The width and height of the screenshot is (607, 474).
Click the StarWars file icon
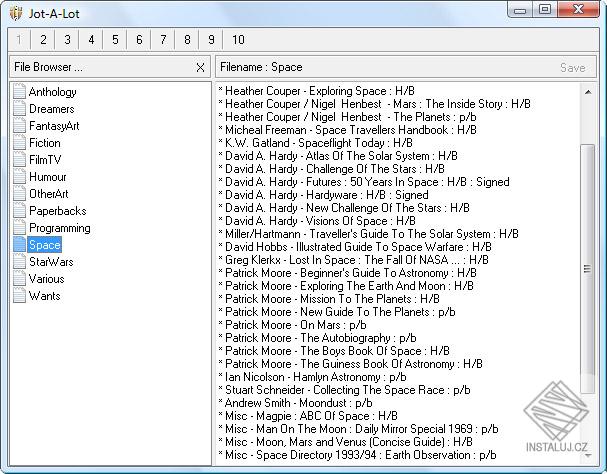19,262
